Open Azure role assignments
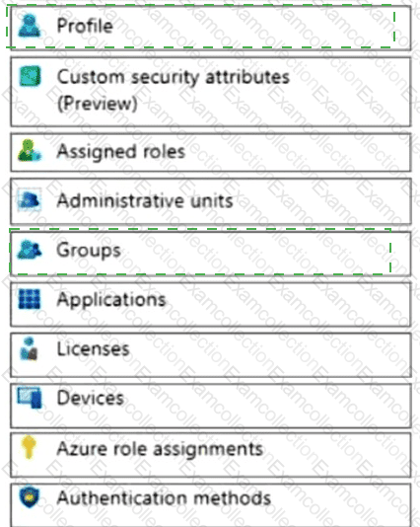Image resolution: width=420 pixels, height=527 pixels. 211,455
